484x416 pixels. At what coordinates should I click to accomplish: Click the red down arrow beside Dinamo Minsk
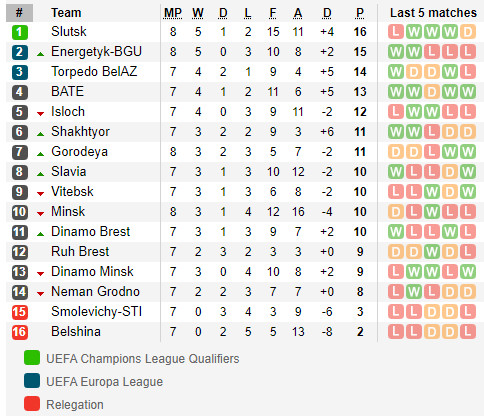pyautogui.click(x=40, y=274)
